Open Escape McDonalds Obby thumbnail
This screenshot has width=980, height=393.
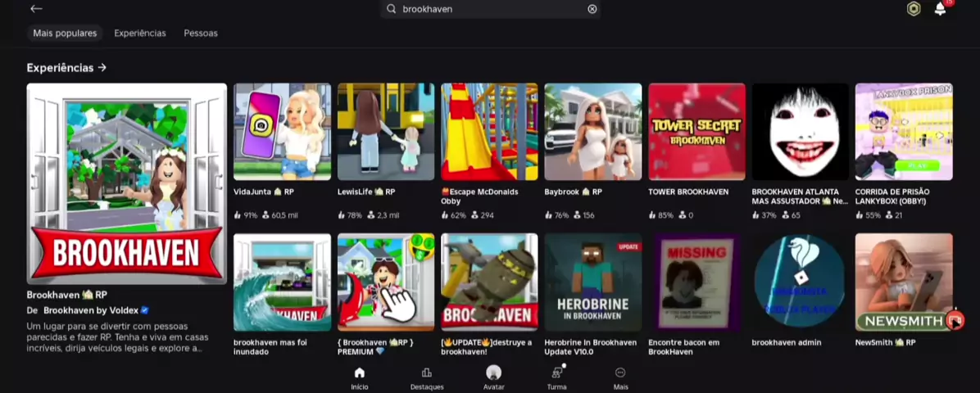(x=489, y=132)
